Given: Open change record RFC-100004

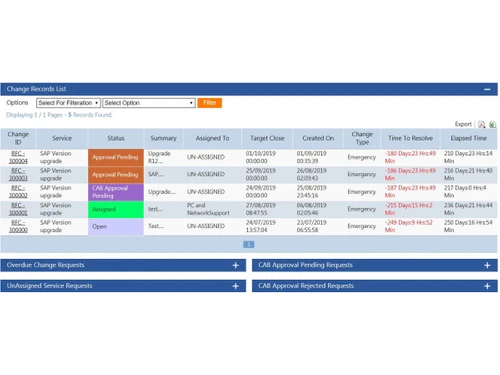Looking at the screenshot, I should [x=18, y=157].
